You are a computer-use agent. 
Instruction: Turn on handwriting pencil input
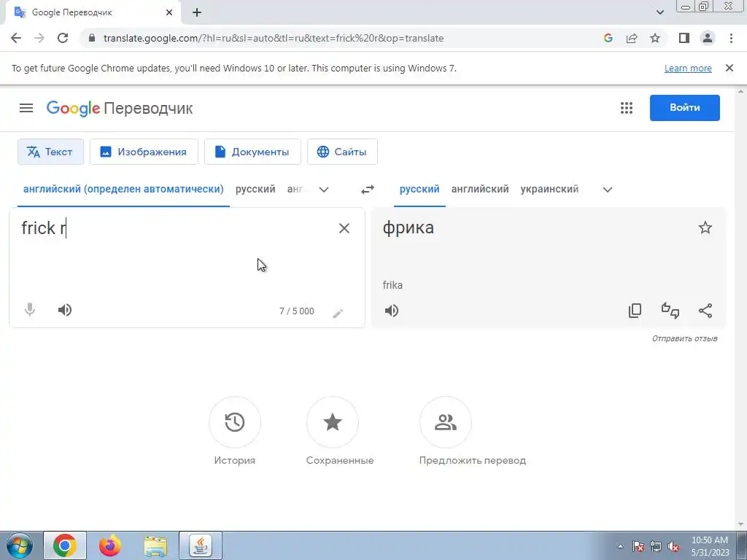(338, 313)
